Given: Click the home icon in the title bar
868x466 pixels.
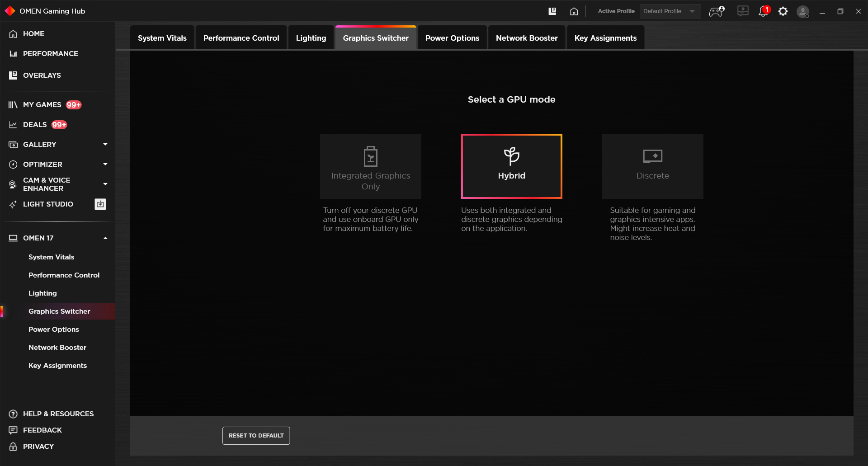Looking at the screenshot, I should pos(574,11).
